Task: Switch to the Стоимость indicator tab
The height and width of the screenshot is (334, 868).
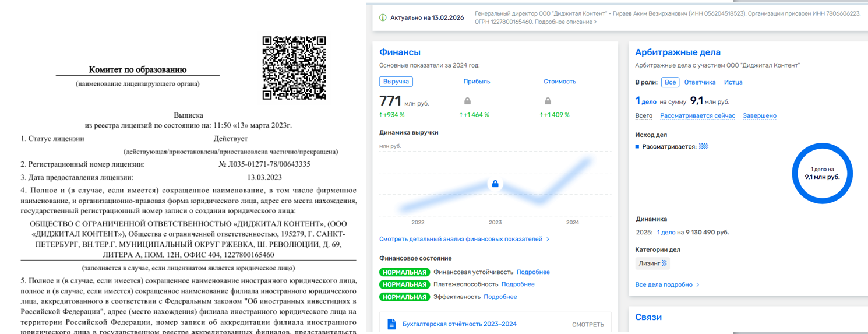Action: 559,82
